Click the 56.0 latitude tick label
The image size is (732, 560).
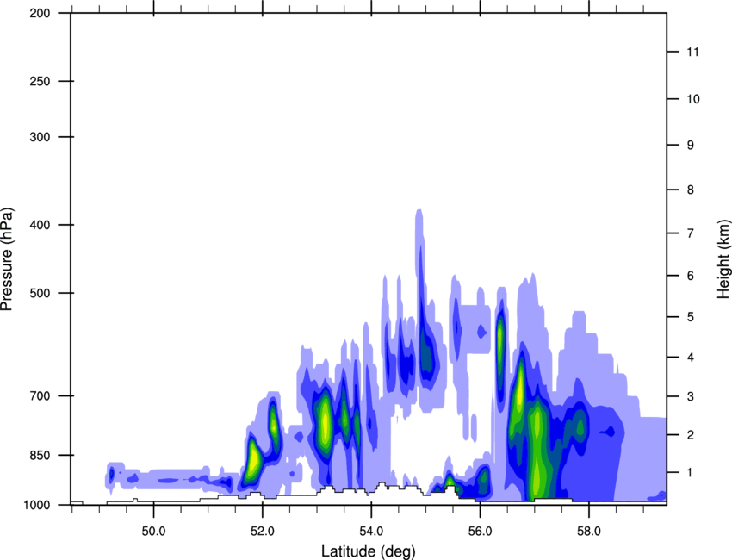point(480,531)
